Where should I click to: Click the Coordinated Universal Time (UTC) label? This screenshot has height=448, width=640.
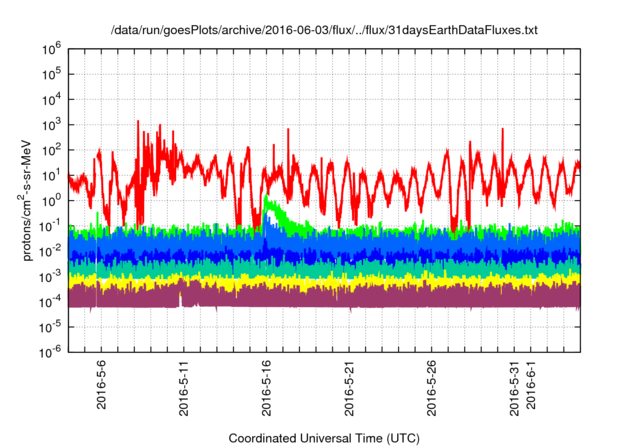(x=324, y=439)
